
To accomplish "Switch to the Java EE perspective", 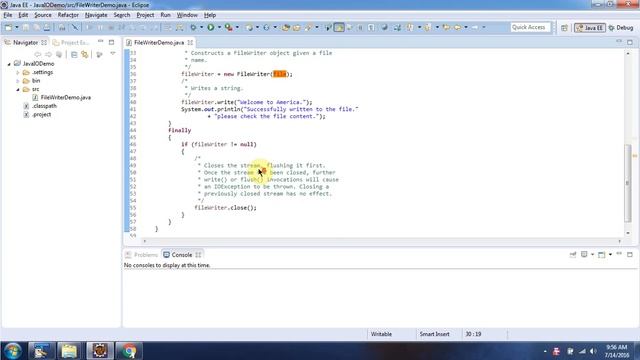I will click(x=589, y=28).
